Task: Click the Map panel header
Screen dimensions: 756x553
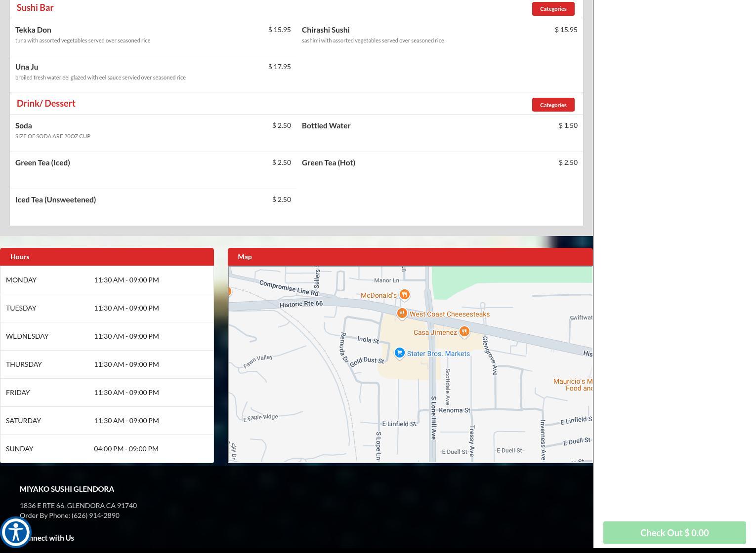Action: (x=410, y=257)
